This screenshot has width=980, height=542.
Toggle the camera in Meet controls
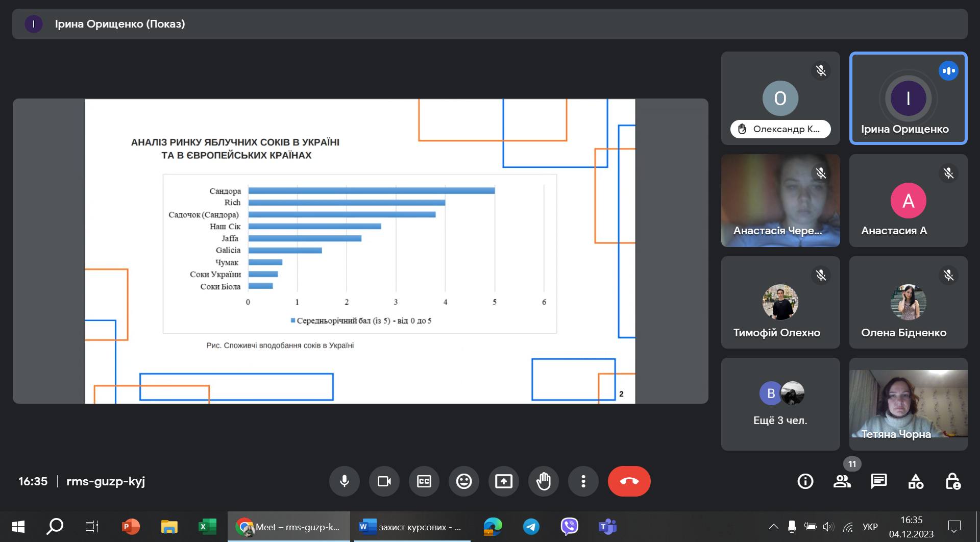384,481
